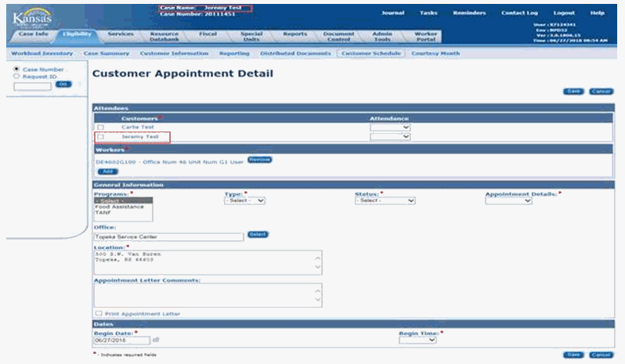This screenshot has height=364, width=625.
Task: Switch to the Case Info tab
Action: (x=31, y=35)
